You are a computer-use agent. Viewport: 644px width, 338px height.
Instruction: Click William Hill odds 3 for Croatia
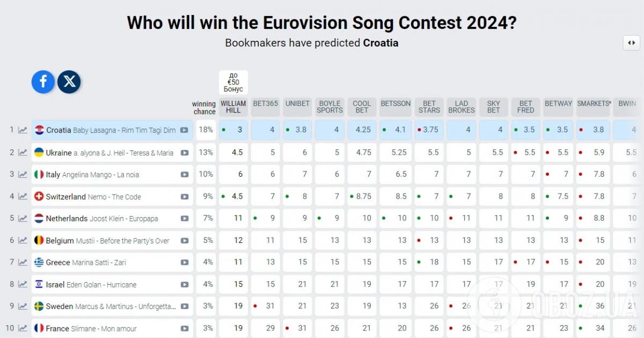[x=233, y=130]
